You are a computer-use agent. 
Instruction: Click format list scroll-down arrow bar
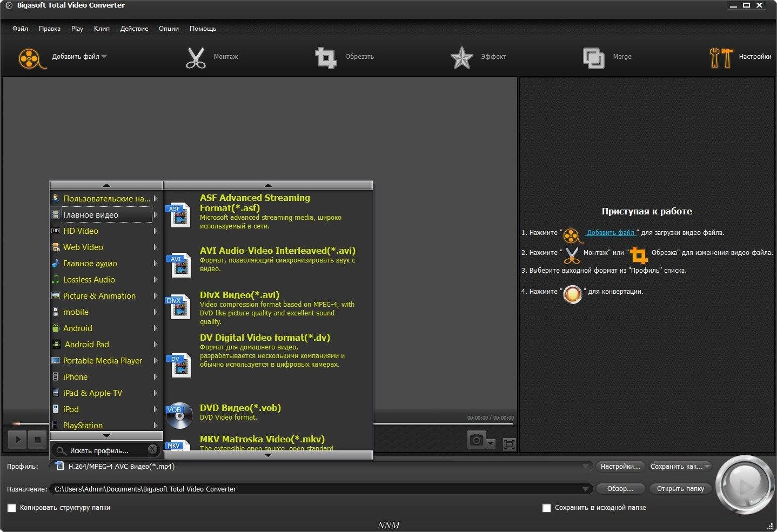(268, 455)
